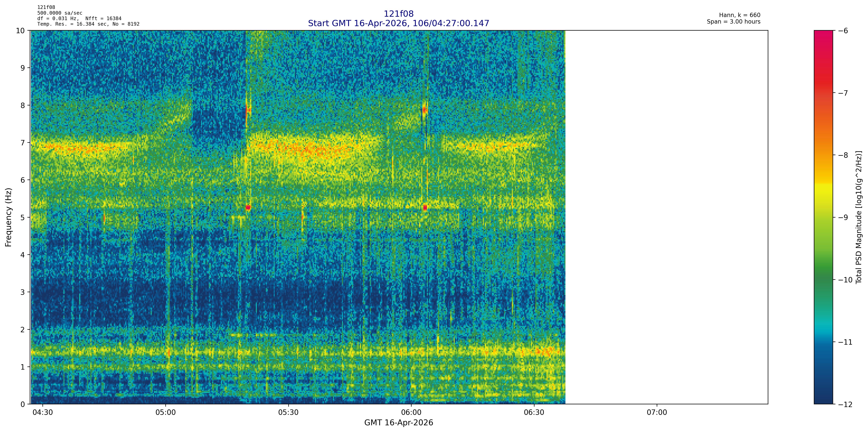The height and width of the screenshot is (432, 868).
Task: Click the red spike near 05:20 at 5.3 Hz
Action: click(248, 207)
